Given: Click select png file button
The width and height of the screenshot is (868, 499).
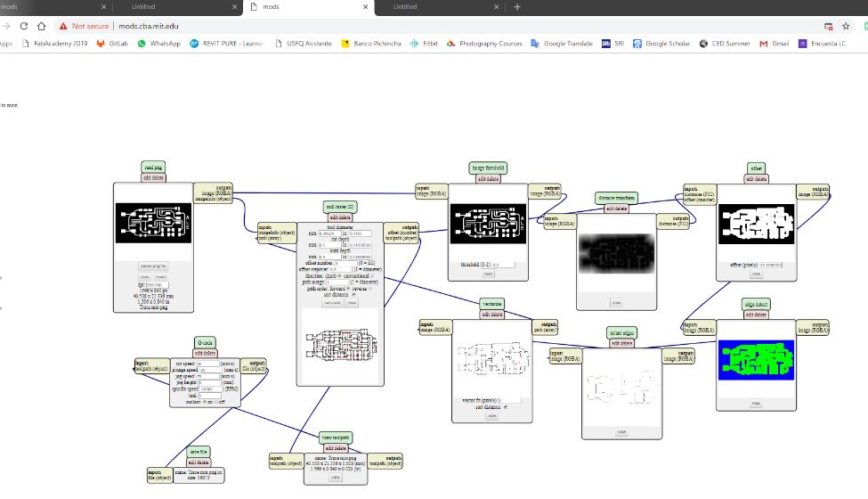Looking at the screenshot, I should 153,266.
